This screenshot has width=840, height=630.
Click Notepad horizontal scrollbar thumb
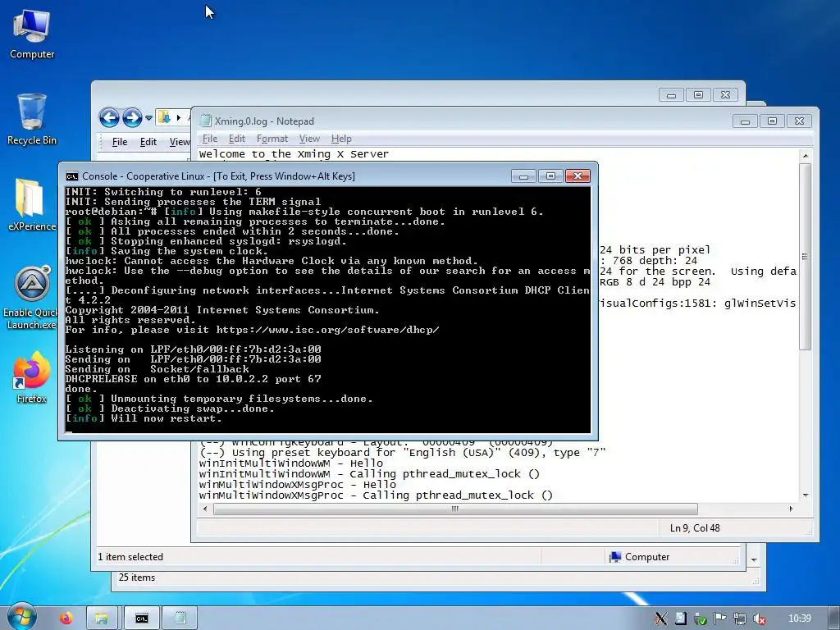point(455,509)
